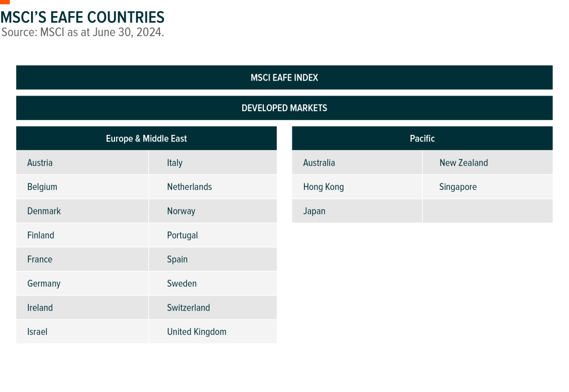The height and width of the screenshot is (392, 569).
Task: Select the 'Finland' cell
Action: [x=82, y=235]
